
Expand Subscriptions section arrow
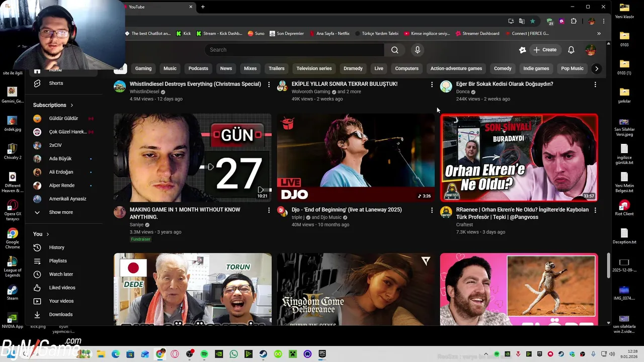tap(71, 105)
